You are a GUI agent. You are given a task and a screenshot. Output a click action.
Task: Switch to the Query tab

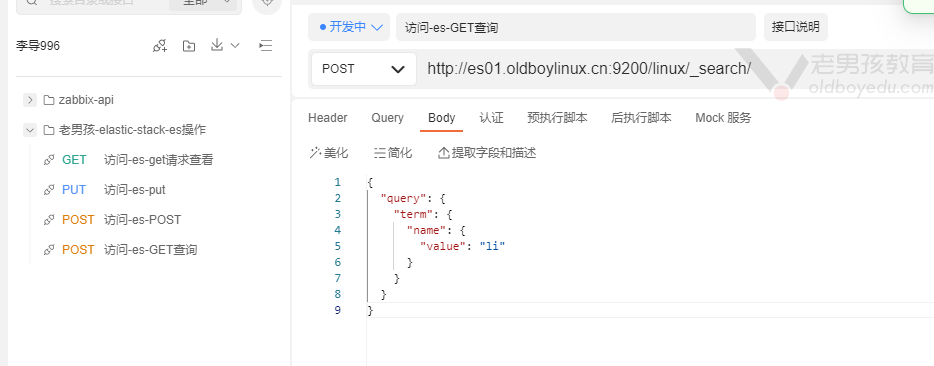[x=388, y=118]
